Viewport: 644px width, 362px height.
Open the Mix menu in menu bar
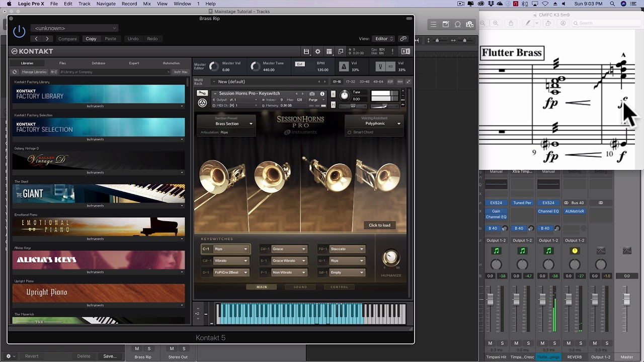[x=147, y=4]
